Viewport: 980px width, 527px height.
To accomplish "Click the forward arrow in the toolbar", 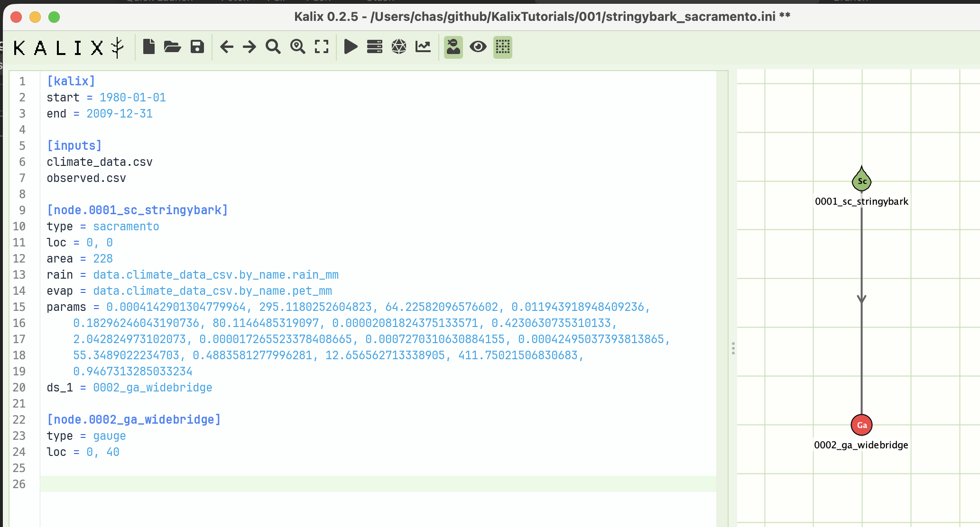I will 249,47.
